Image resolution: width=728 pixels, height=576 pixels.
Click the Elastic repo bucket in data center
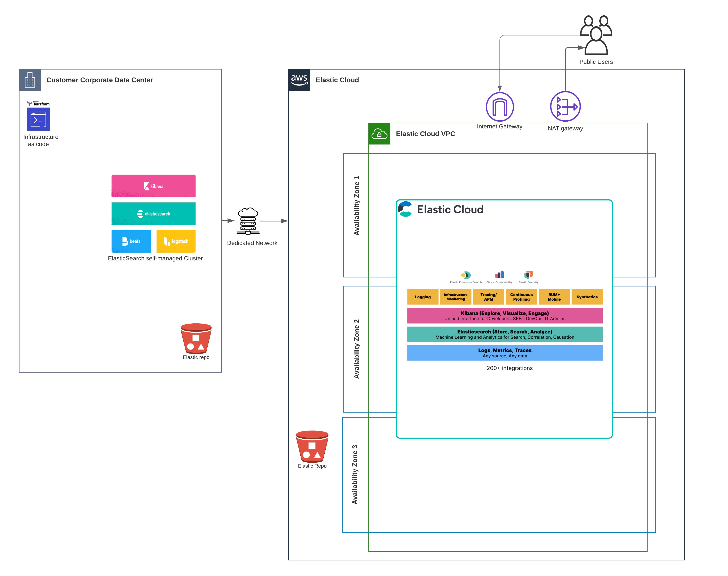pos(196,338)
